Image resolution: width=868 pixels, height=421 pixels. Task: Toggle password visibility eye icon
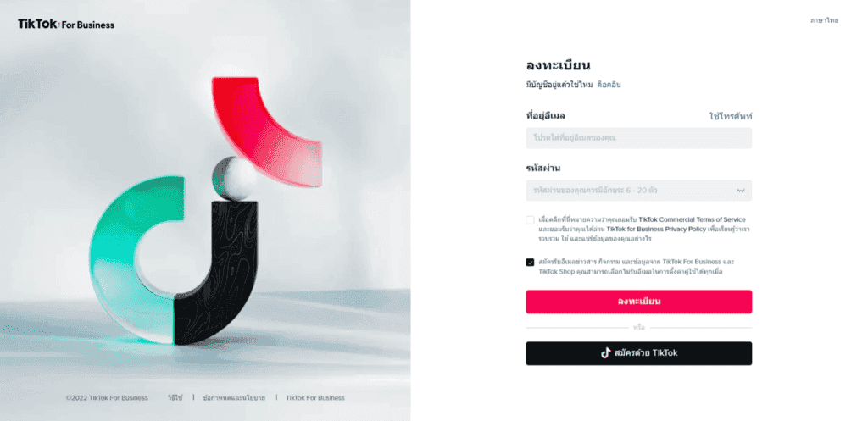pos(741,191)
